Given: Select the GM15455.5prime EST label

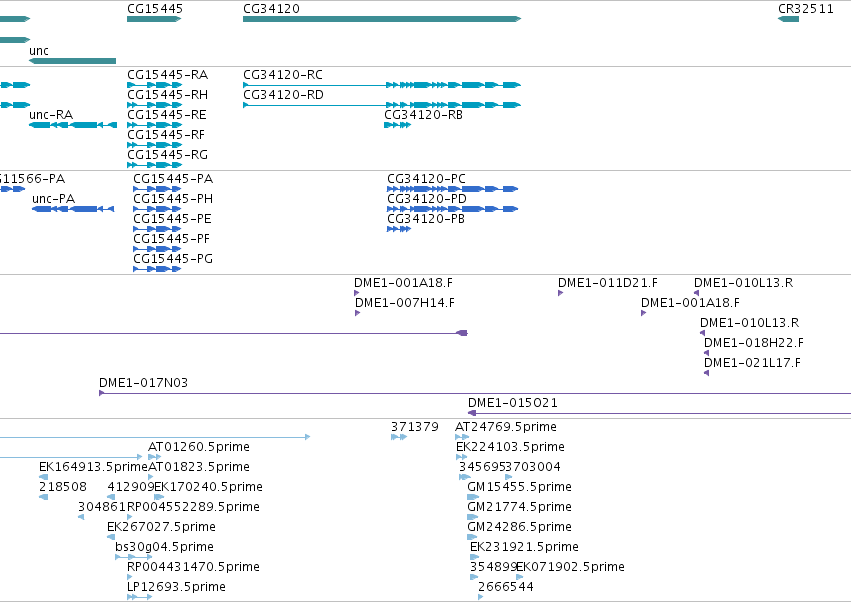Looking at the screenshot, I should click(x=519, y=487).
